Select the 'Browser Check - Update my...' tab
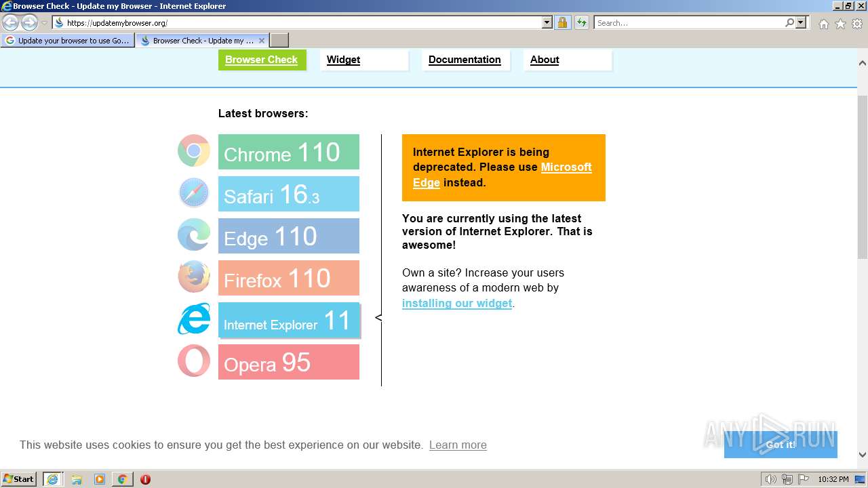 (x=203, y=41)
